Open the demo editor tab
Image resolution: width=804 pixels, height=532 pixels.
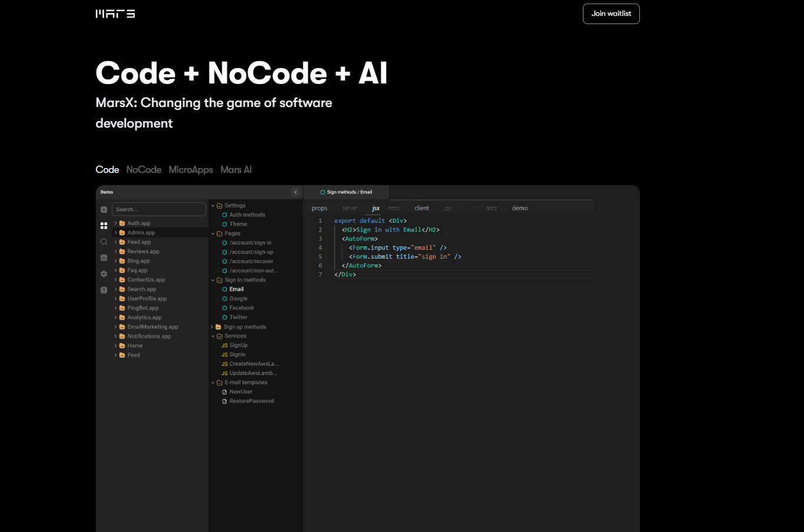coord(520,208)
